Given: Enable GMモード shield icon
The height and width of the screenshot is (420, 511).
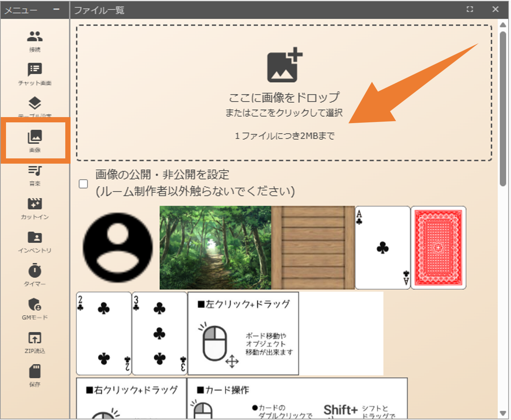Looking at the screenshot, I should [35, 304].
